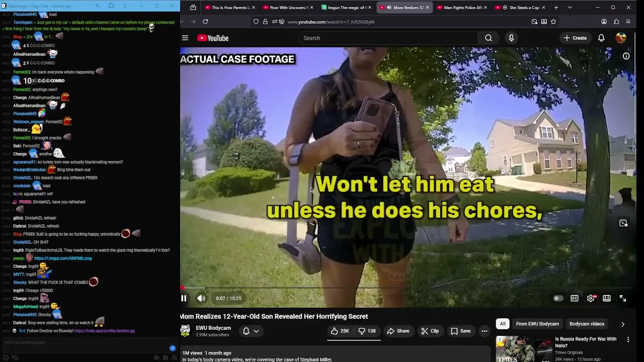
Task: Expand the subscription notification dropdown
Action: point(251,331)
